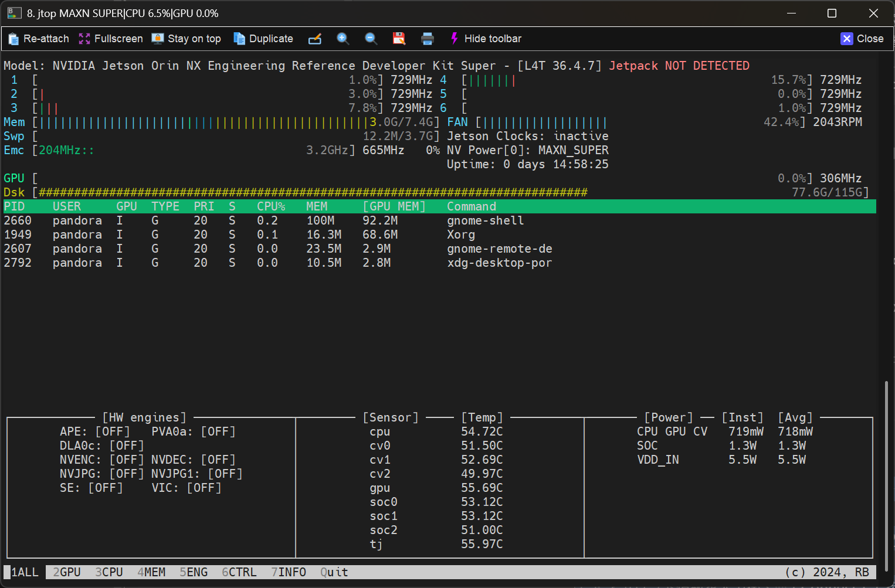Click the CPU 4 usage value "15.7%"
This screenshot has height=588, width=895.
pos(788,80)
